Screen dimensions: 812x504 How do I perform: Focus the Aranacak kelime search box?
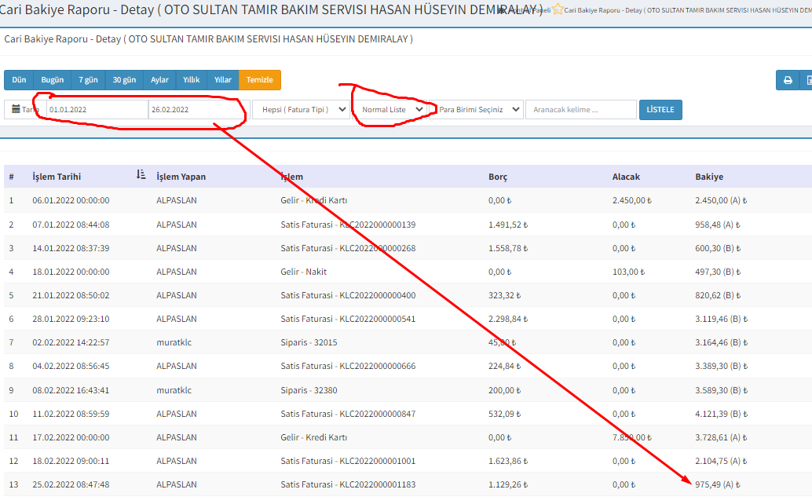580,110
